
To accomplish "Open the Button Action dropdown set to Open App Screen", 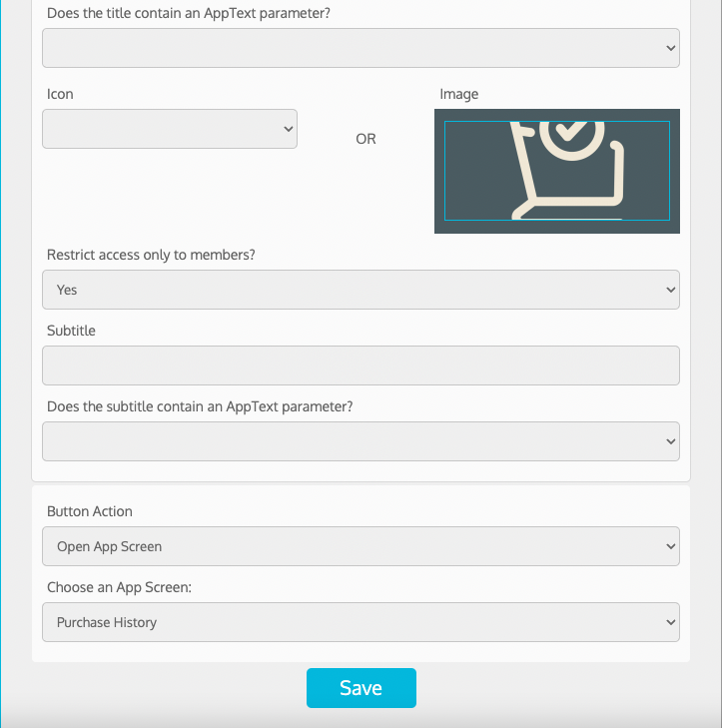I will coord(361,546).
